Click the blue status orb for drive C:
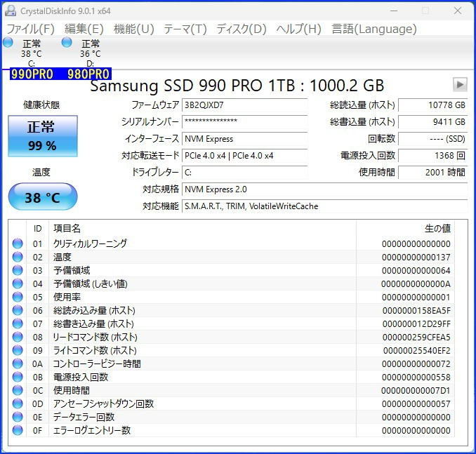The width and height of the screenshot is (476, 454). tap(8, 43)
